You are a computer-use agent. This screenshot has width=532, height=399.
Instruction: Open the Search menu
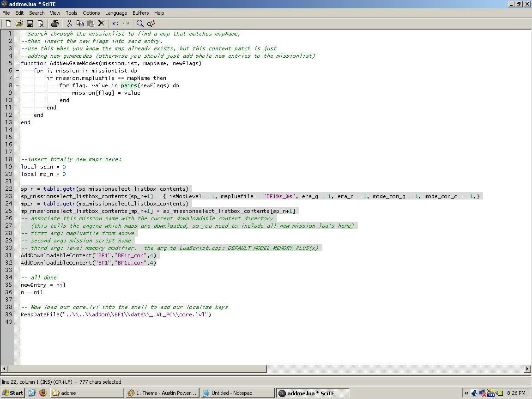click(x=36, y=13)
